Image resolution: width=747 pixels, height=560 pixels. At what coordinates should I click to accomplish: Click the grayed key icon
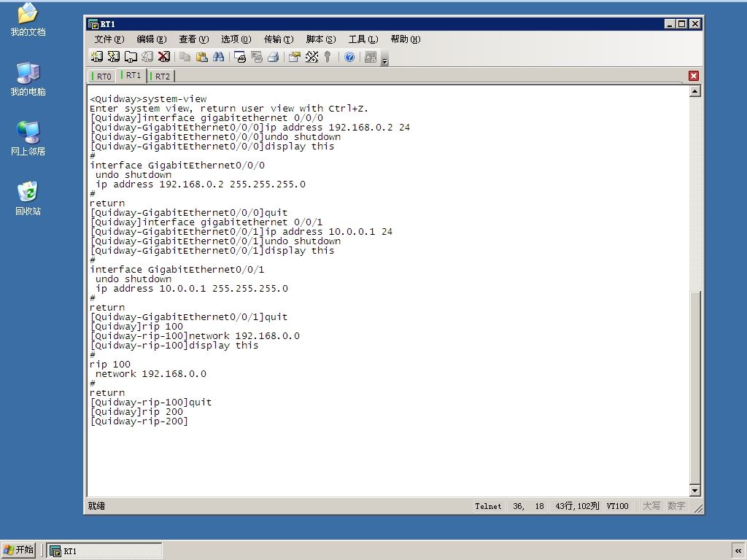coord(328,57)
